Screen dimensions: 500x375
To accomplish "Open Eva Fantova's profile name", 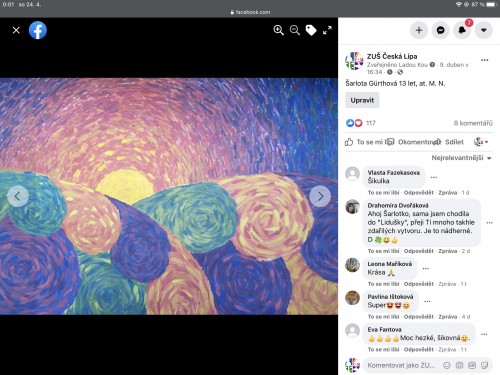I will [x=384, y=329].
